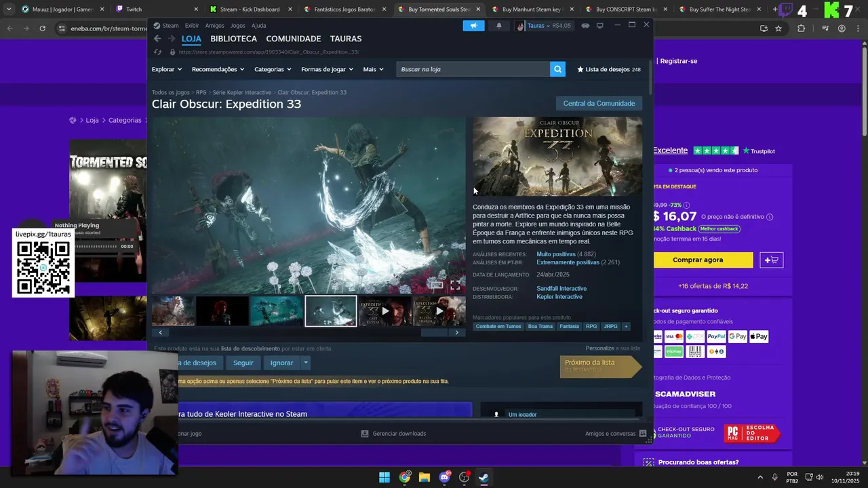Open the TAURAS profile tab
868x488 pixels.
click(x=346, y=39)
